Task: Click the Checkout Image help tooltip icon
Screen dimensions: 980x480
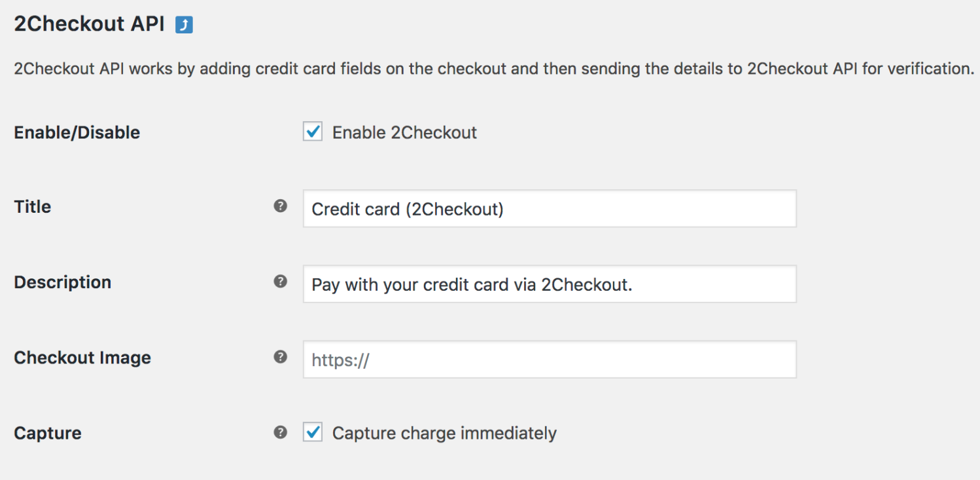Action: click(281, 358)
